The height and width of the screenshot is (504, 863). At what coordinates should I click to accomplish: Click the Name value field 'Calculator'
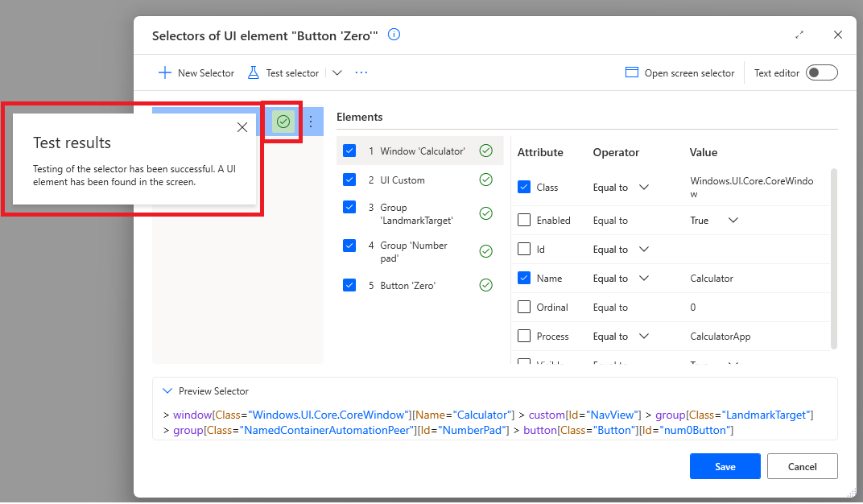pos(712,279)
